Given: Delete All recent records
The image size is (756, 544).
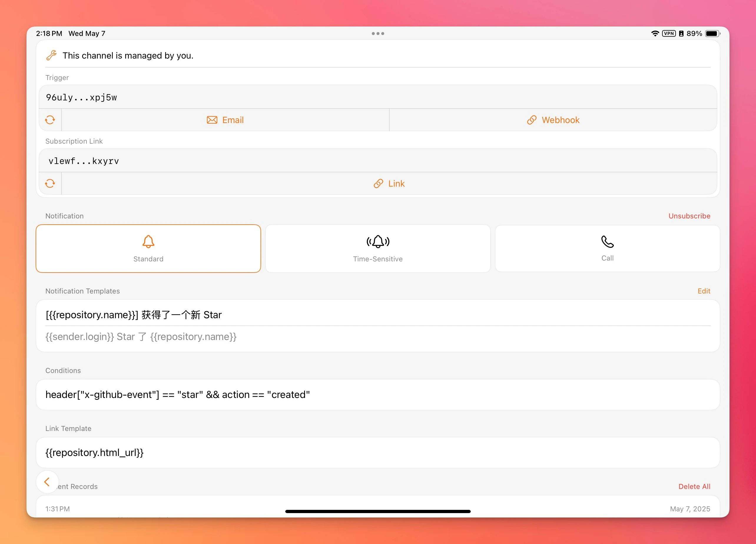Looking at the screenshot, I should click(x=694, y=487).
